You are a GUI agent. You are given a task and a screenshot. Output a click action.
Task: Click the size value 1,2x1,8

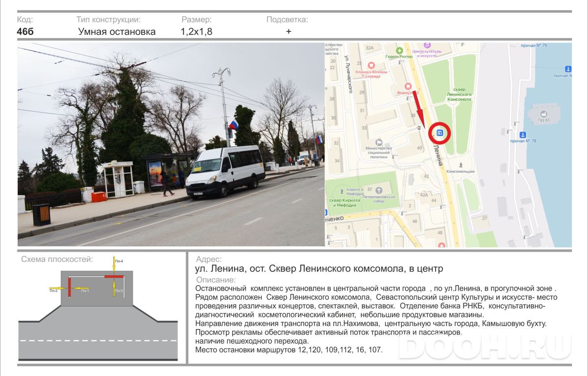[196, 32]
